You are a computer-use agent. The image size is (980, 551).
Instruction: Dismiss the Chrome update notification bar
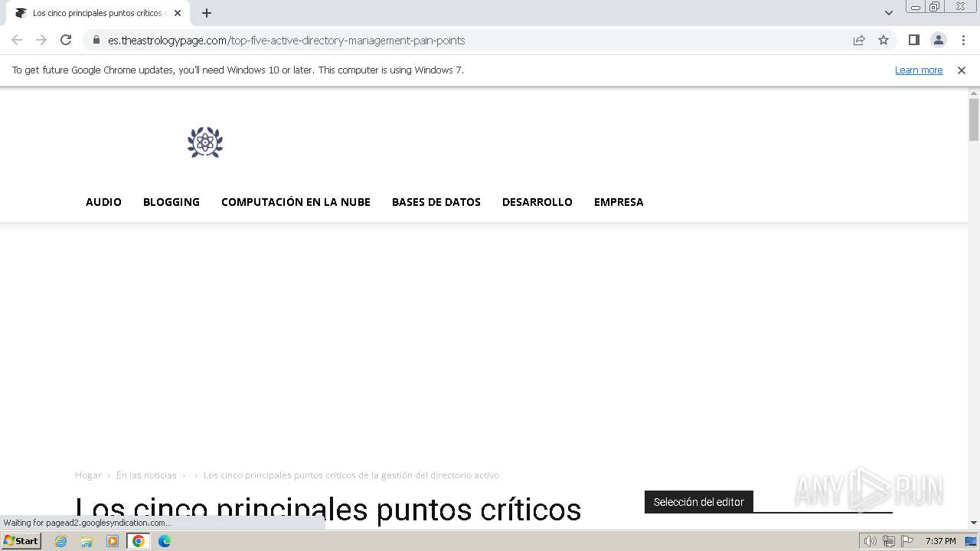(x=962, y=70)
